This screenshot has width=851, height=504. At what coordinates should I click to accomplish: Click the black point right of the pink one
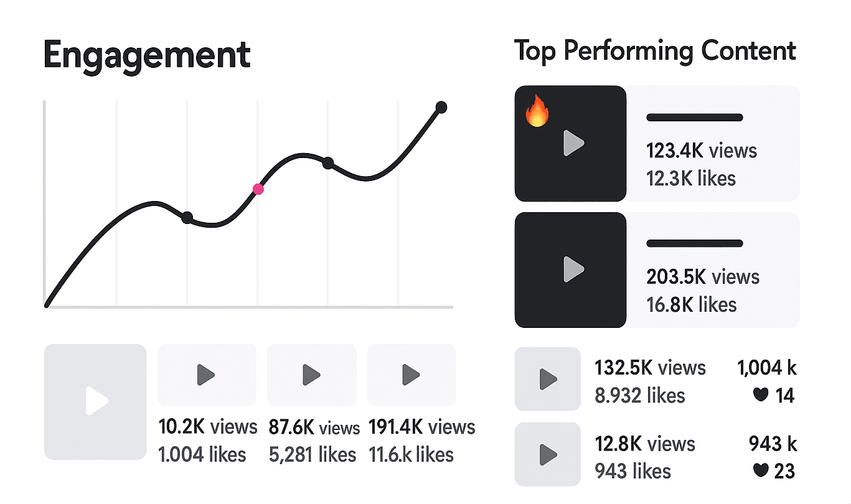(x=328, y=163)
